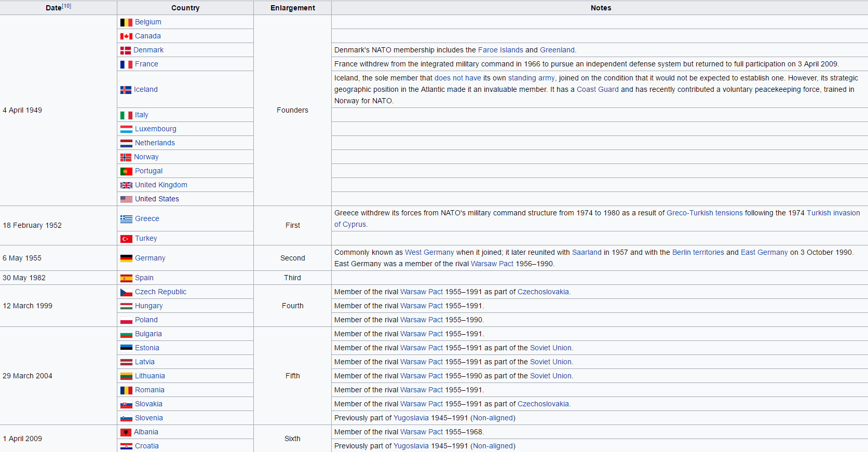Click the Estonia flag icon

(126, 348)
